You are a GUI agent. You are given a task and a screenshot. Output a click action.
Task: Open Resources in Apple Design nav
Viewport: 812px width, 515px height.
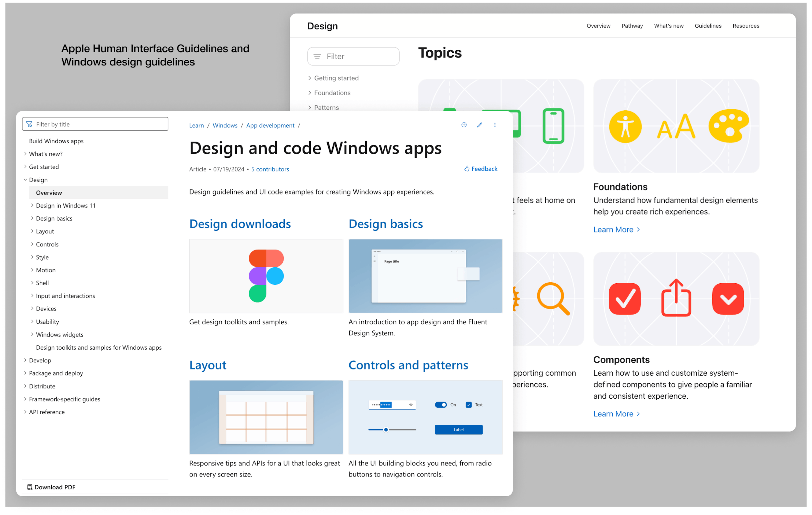746,26
